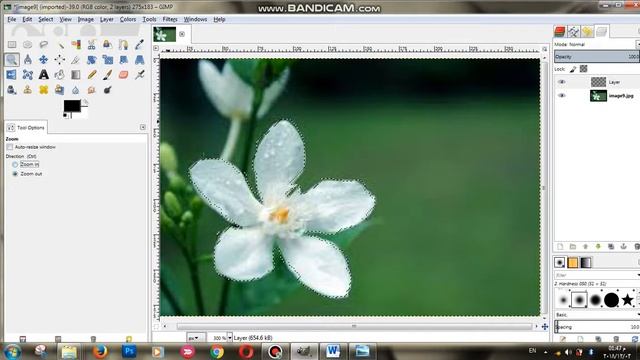This screenshot has width=640, height=360.
Task: Select the Bucket Fill tool
Action: pos(60,75)
